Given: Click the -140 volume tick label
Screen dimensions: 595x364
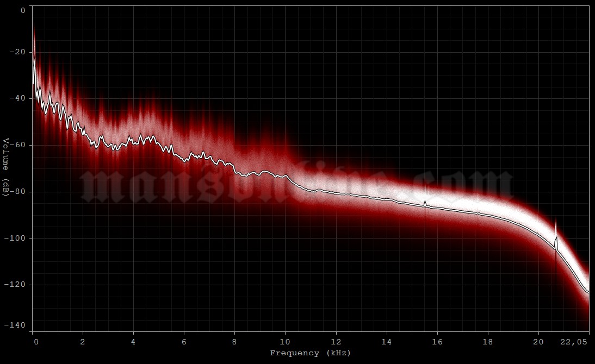Looking at the screenshot, I should coord(16,325).
